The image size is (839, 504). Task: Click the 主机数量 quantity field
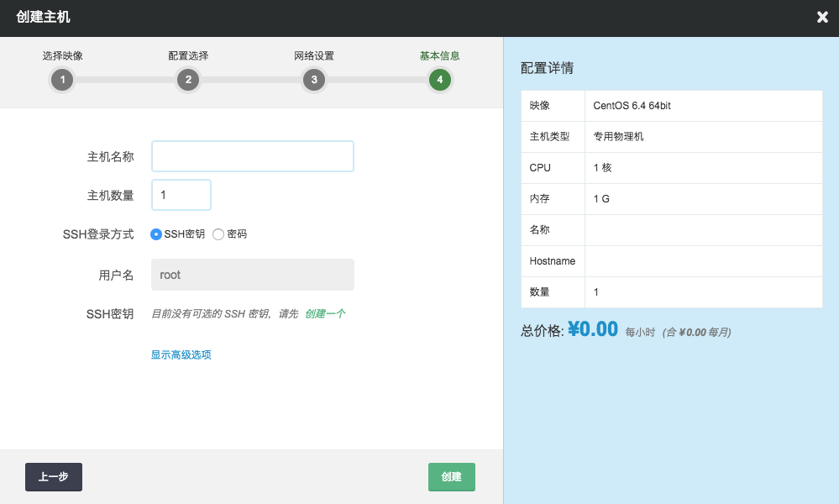pos(181,195)
